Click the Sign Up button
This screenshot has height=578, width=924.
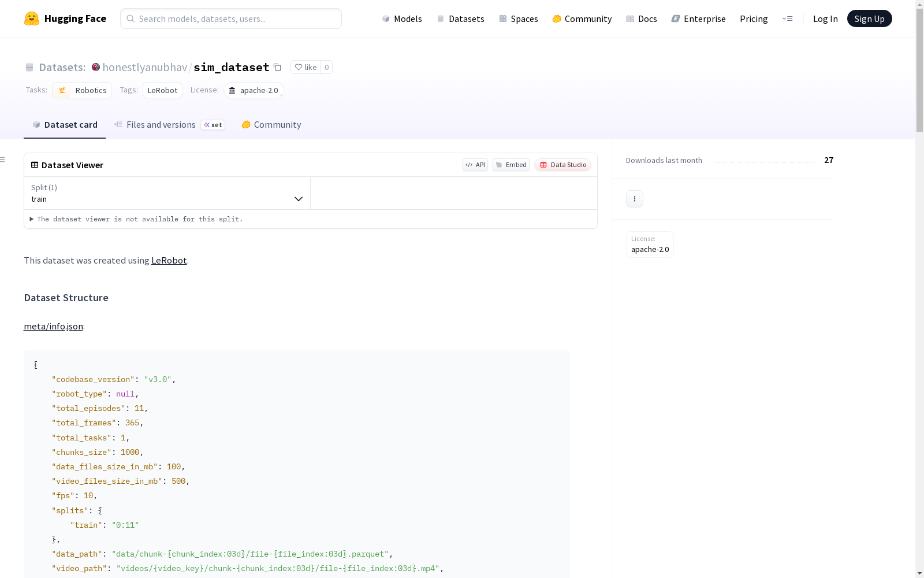[x=870, y=18]
